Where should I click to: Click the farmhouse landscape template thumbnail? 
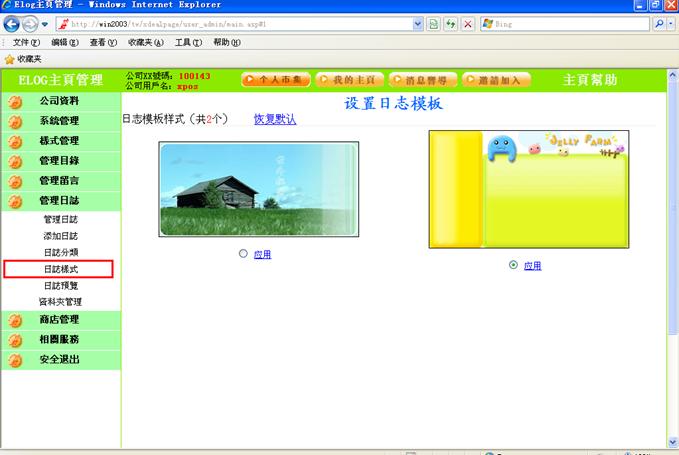coord(258,189)
